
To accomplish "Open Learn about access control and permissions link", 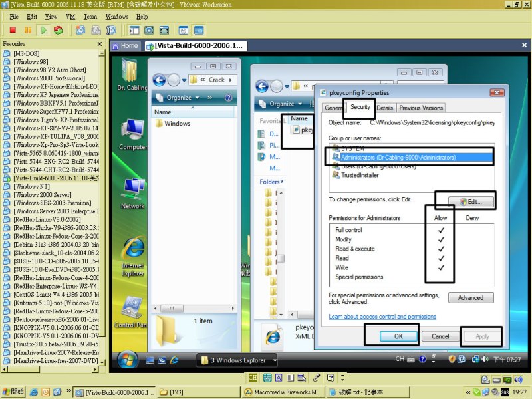I will pyautogui.click(x=382, y=317).
